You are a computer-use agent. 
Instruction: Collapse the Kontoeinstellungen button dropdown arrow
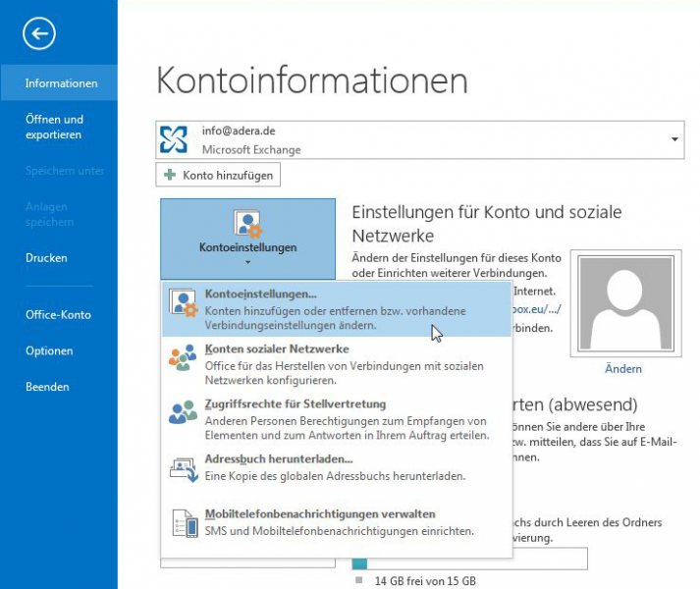pos(247,262)
